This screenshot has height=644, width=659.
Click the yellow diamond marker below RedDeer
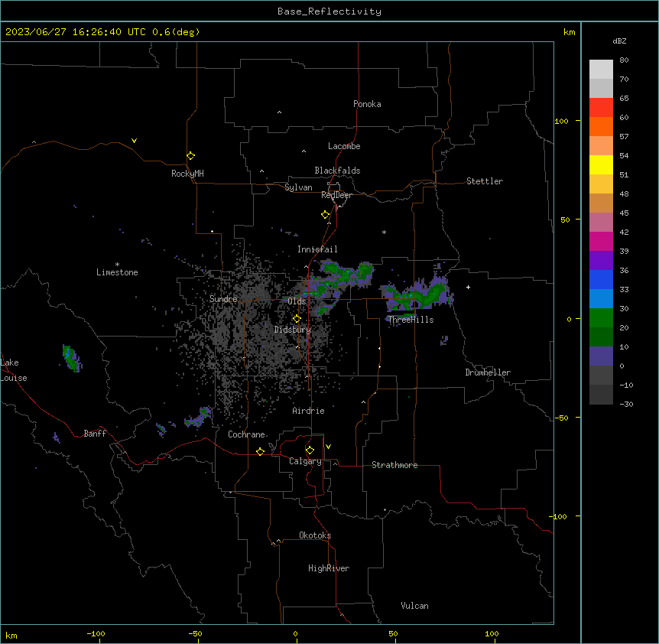pyautogui.click(x=326, y=215)
